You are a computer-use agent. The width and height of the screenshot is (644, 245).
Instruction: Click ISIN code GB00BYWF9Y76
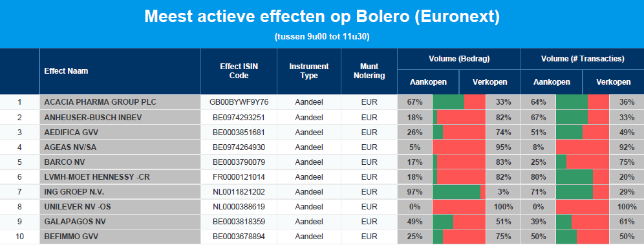[x=239, y=102]
